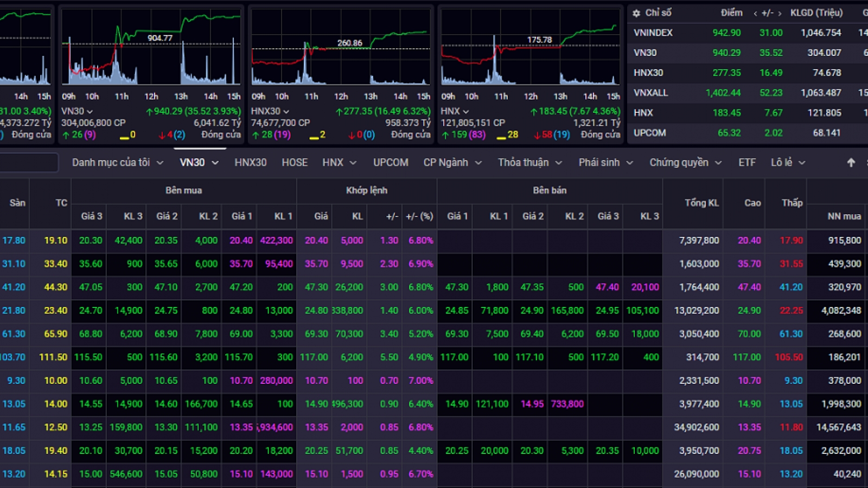Switch to the UPCOM tab
This screenshot has width=868, height=488.
(391, 163)
